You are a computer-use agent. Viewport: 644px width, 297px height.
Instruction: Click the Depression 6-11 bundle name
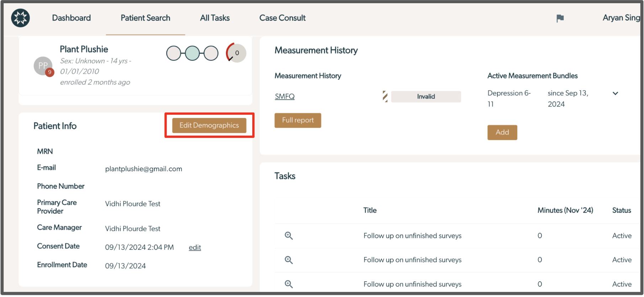[x=509, y=99]
